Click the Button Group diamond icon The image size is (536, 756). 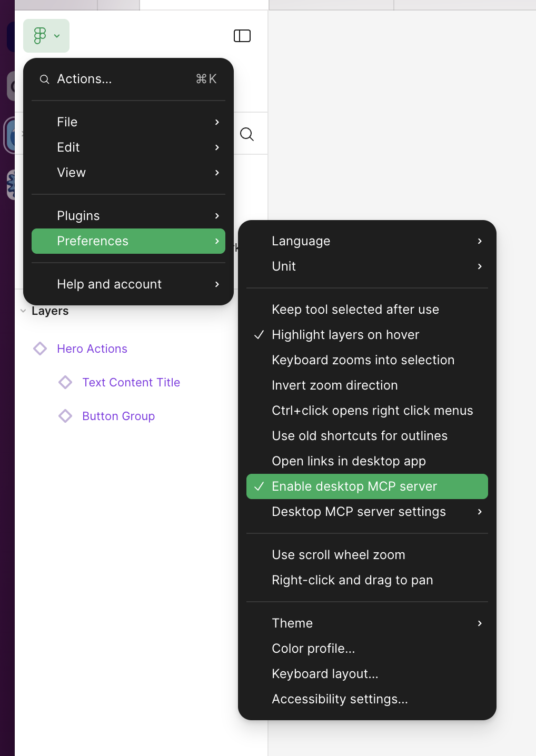[65, 416]
